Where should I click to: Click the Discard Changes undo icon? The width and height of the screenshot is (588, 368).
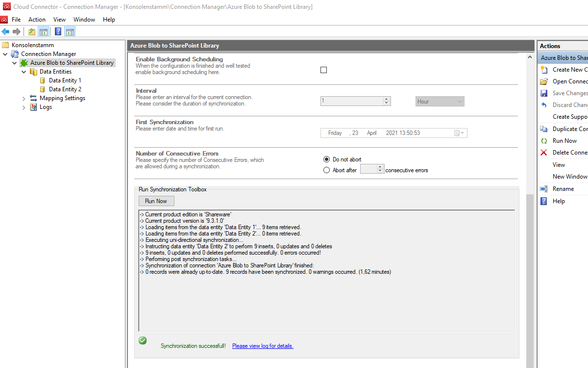point(544,105)
